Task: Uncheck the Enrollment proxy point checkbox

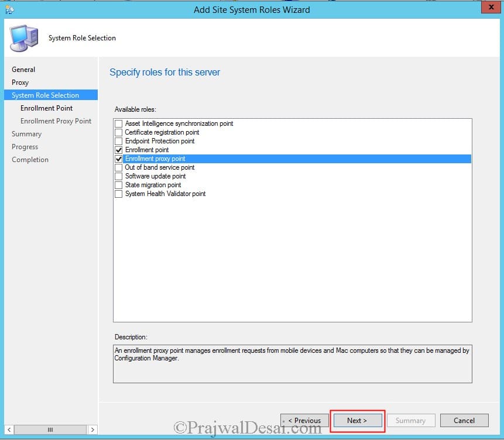Action: [x=119, y=159]
